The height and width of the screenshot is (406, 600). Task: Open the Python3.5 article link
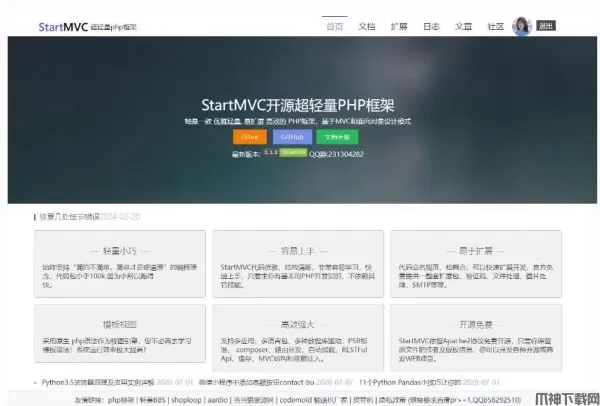click(98, 382)
